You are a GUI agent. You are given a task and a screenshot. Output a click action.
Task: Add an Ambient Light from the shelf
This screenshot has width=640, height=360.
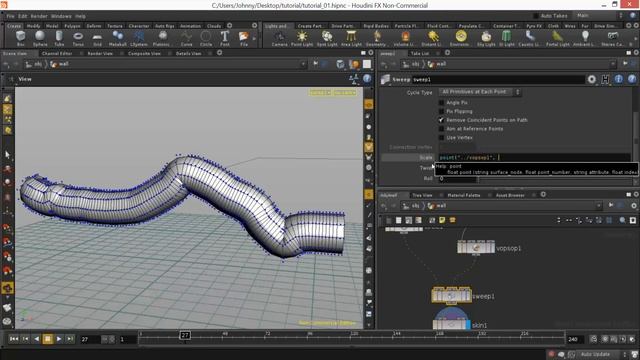[585, 38]
